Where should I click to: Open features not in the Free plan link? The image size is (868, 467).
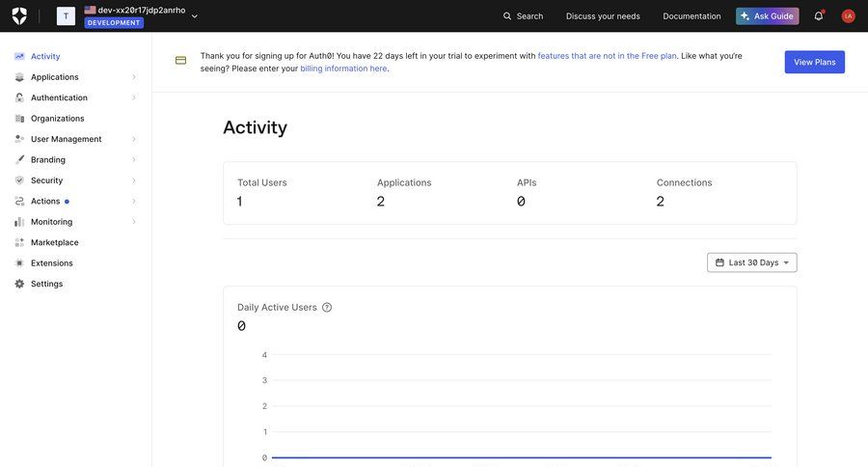[x=607, y=56]
